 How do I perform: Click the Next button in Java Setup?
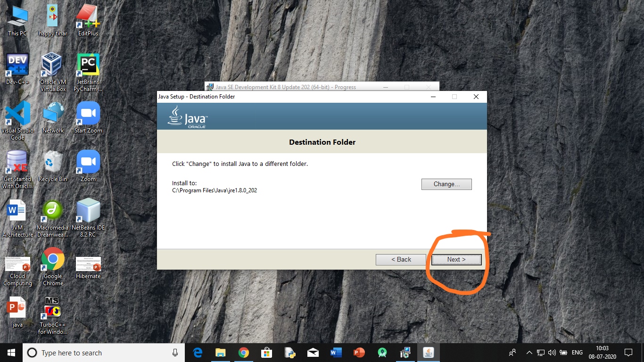click(x=456, y=260)
